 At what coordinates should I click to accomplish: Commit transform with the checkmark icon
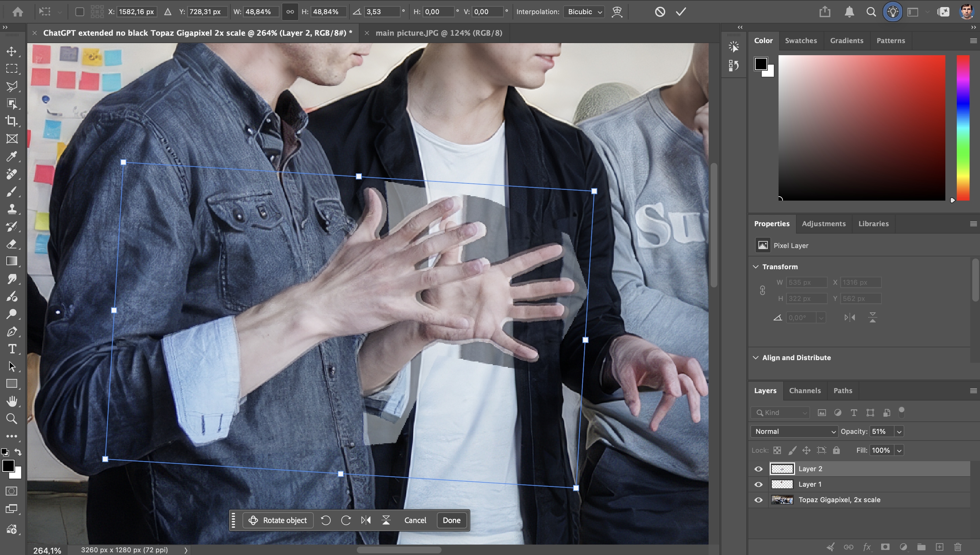pyautogui.click(x=681, y=12)
